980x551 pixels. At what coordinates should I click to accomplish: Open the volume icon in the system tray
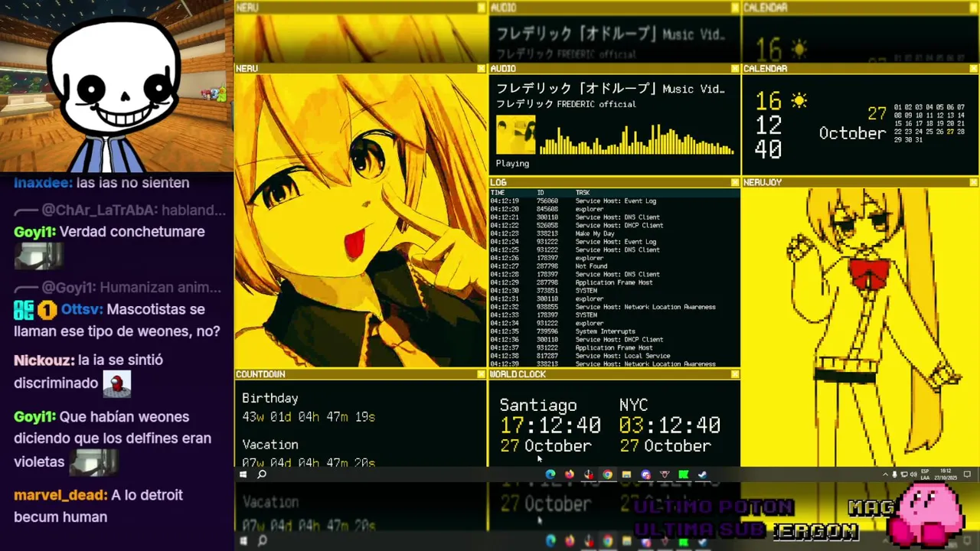click(x=913, y=474)
